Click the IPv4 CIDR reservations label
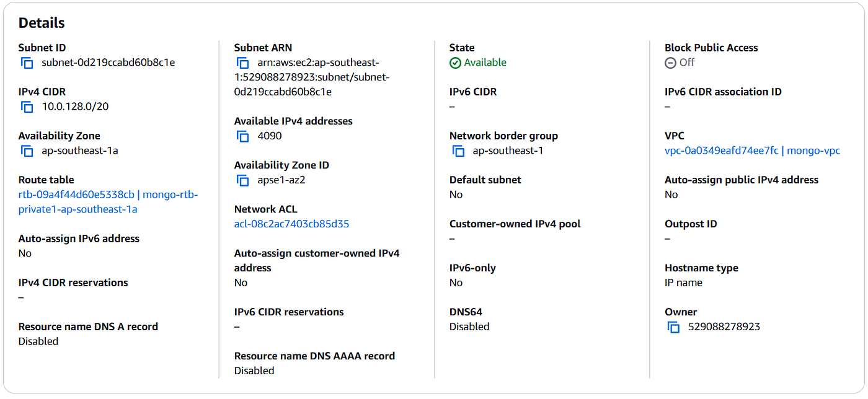This screenshot has width=868, height=399. [x=73, y=283]
